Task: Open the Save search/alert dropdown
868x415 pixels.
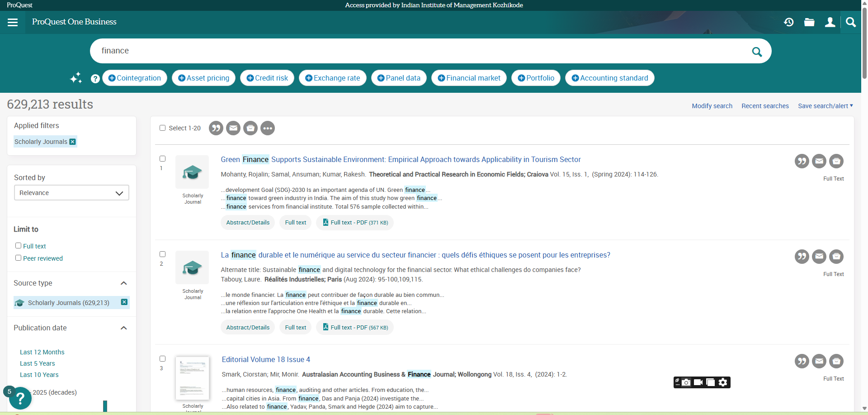Action: coord(825,106)
